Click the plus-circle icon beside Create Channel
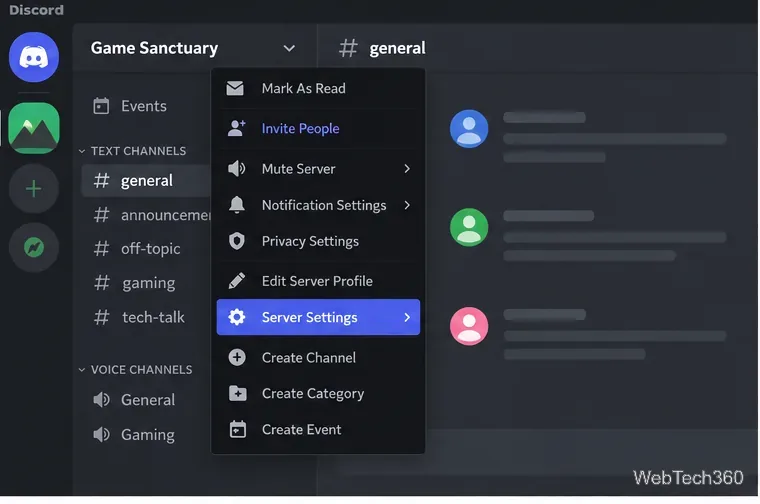Viewport: 760px width, 504px height. pos(237,358)
